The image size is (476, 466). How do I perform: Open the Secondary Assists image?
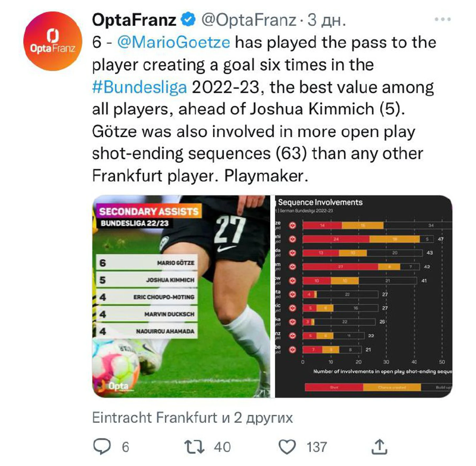tap(181, 296)
